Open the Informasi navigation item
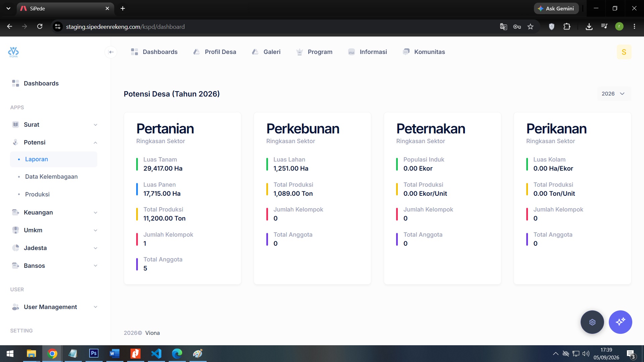Screen dimensions: 644x362 pyautogui.click(x=367, y=52)
